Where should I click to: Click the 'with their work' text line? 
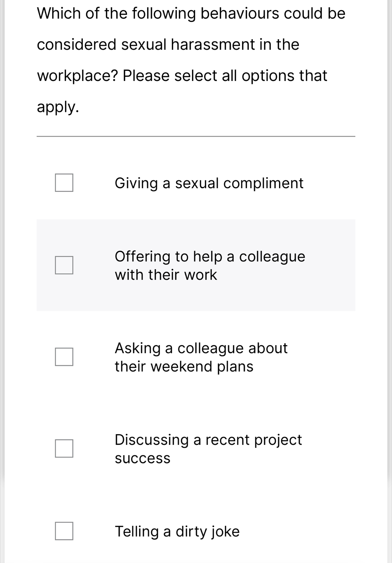coord(166,275)
